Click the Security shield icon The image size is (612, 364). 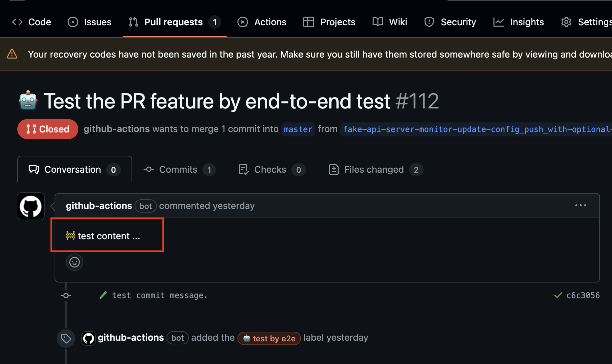pos(429,22)
